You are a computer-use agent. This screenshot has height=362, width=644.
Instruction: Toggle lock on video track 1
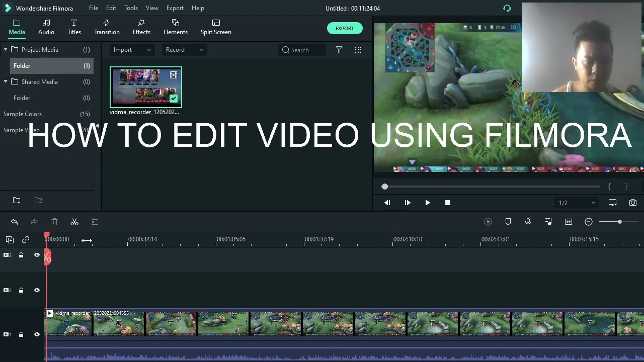(x=21, y=334)
